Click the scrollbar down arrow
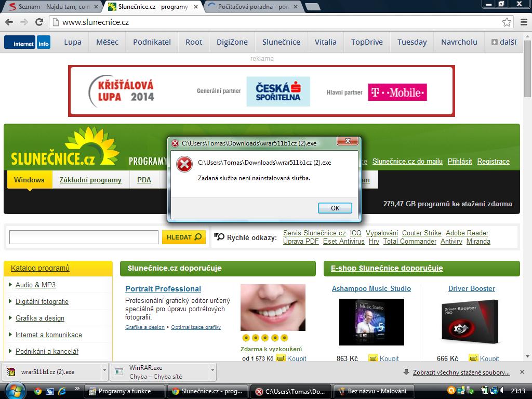Viewport: 532px width, 399px height. coord(527,356)
